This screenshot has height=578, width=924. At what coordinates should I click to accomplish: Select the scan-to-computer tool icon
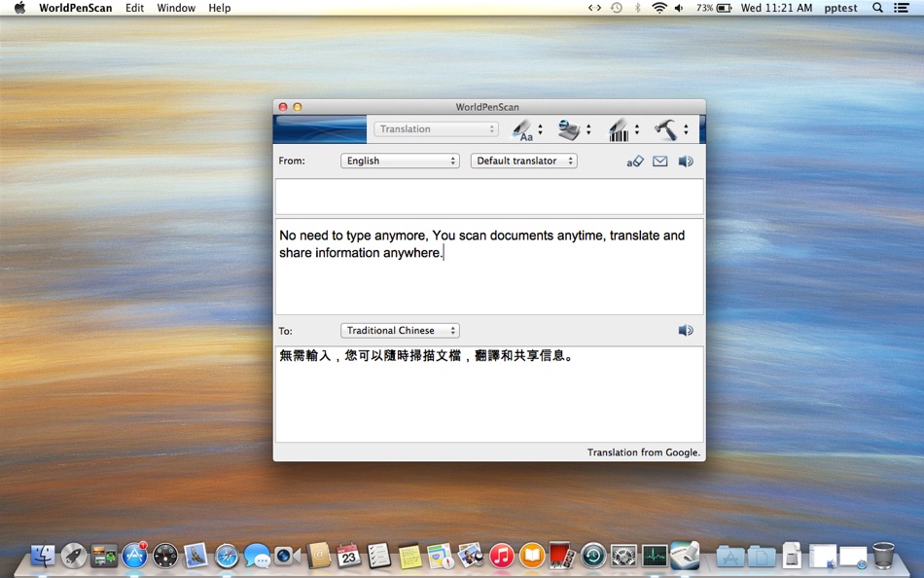coord(569,129)
